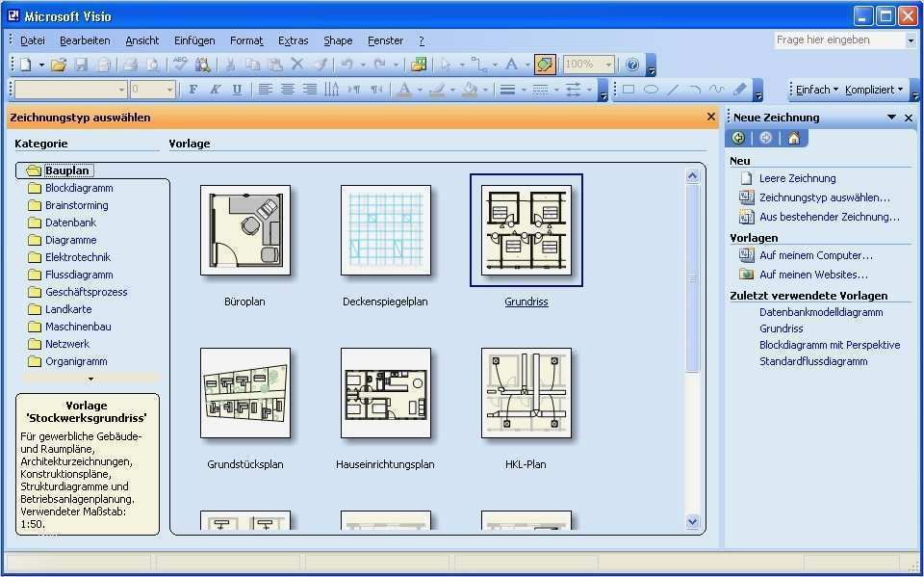This screenshot has height=577, width=924.
Task: Open the Extras menu
Action: [293, 40]
